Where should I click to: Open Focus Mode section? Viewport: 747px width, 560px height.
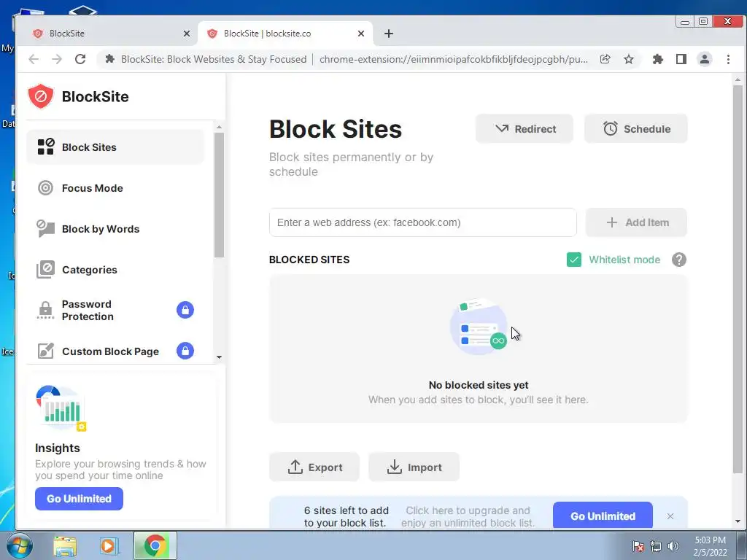115,188
